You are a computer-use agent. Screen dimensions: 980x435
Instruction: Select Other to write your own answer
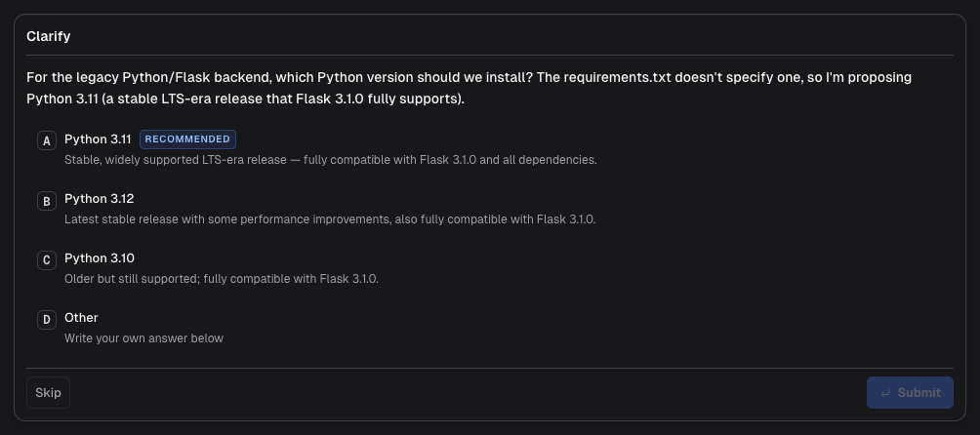pyautogui.click(x=81, y=318)
